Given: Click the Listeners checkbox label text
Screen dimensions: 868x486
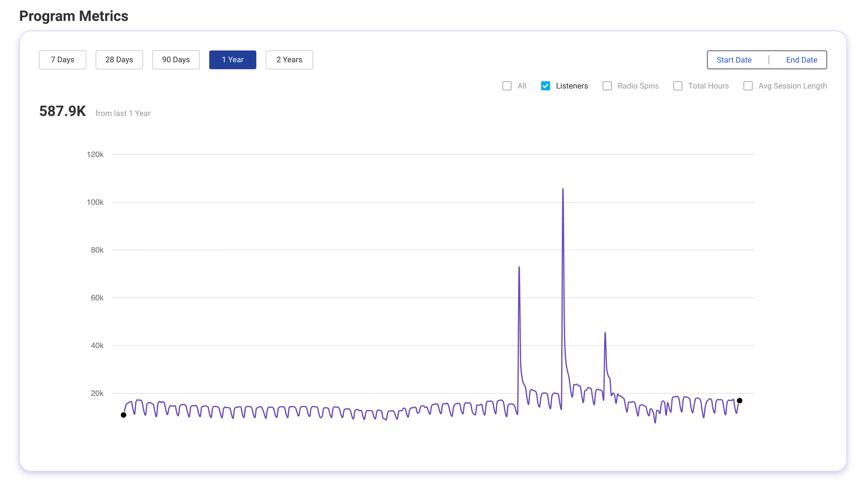Looking at the screenshot, I should [571, 86].
